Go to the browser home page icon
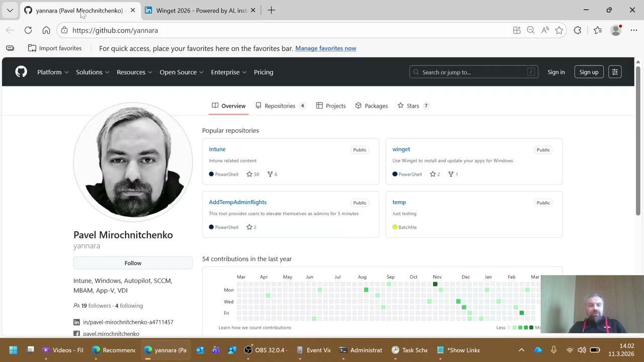This screenshot has height=362, width=644. [46, 30]
